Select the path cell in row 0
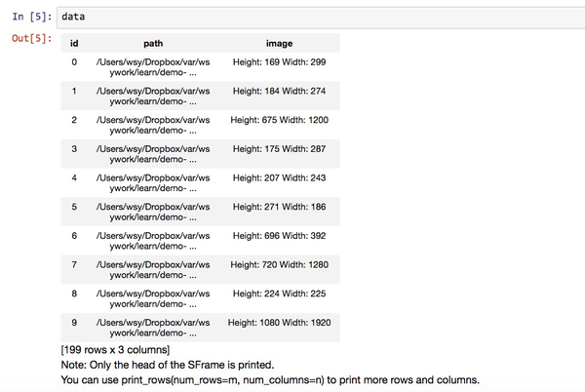 153,67
